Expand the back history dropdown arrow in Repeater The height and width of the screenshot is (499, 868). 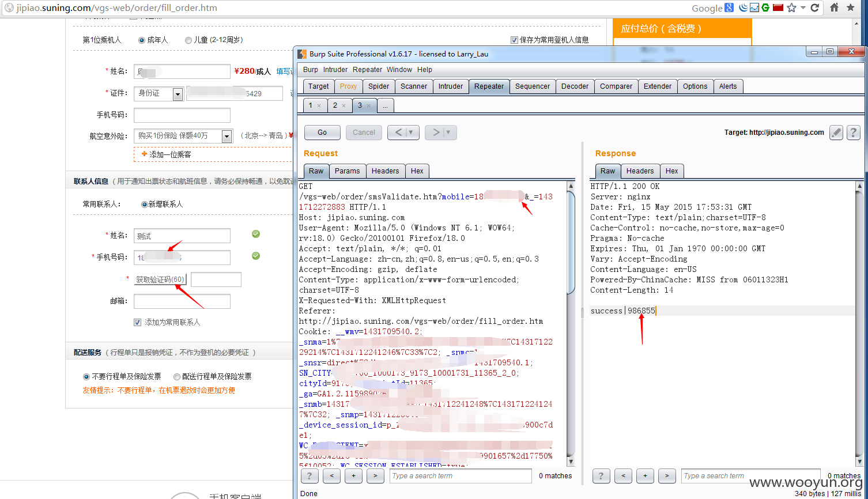coord(412,133)
